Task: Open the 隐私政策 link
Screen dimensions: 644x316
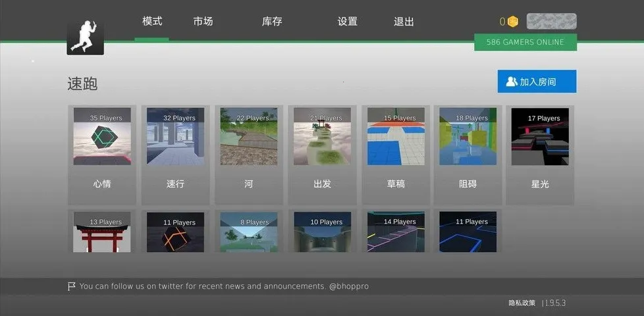Action: [x=522, y=303]
